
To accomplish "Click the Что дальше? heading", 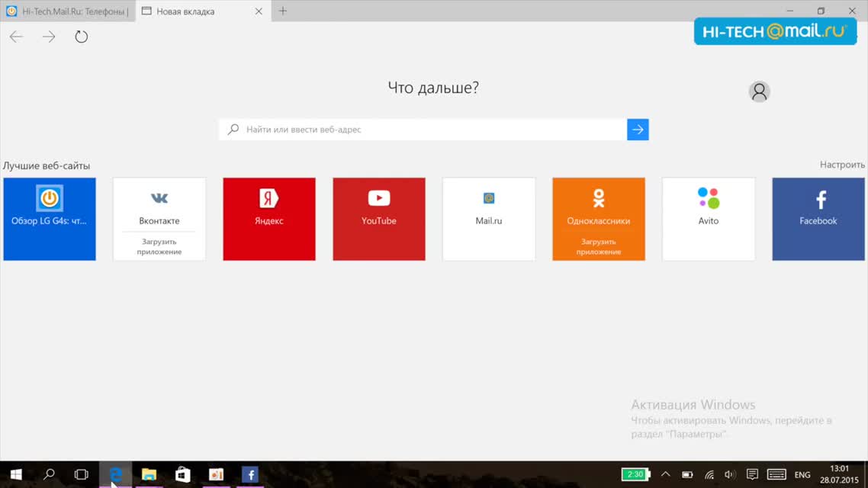I will pos(433,88).
